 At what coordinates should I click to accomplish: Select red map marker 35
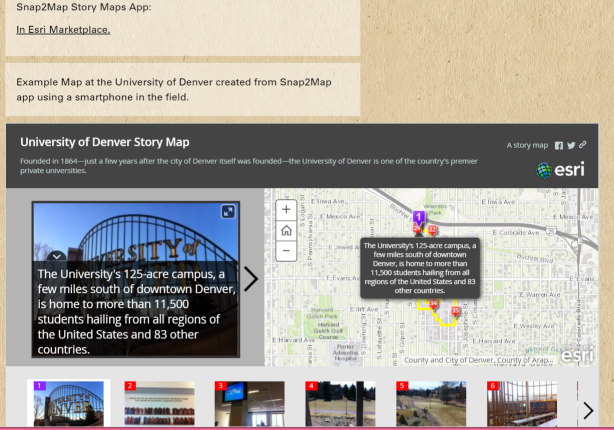[455, 311]
